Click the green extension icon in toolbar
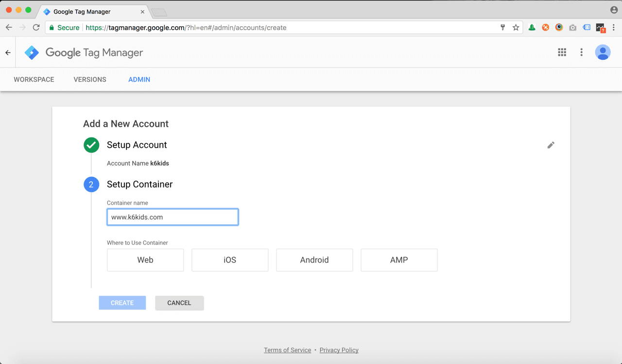The image size is (622, 364). [532, 28]
